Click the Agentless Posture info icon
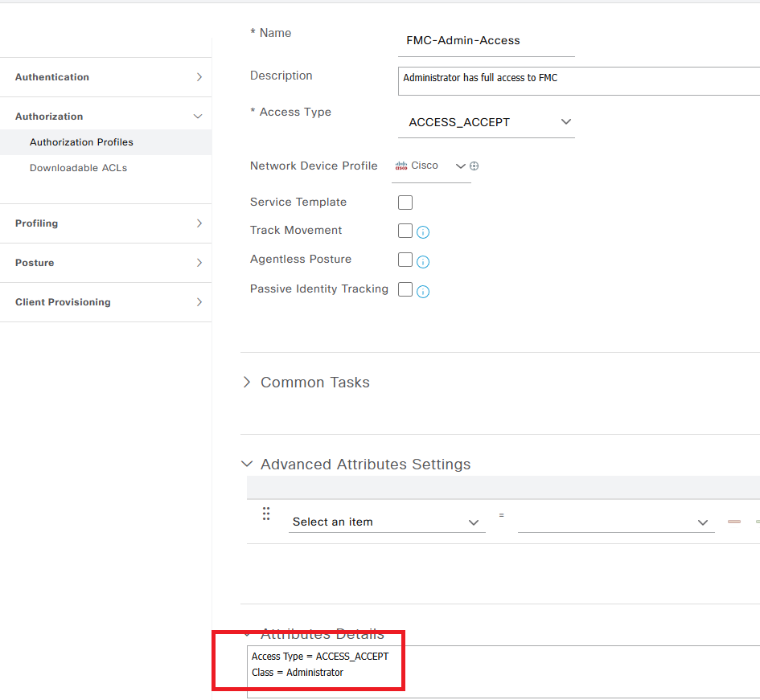The height and width of the screenshot is (700, 760). point(423,261)
